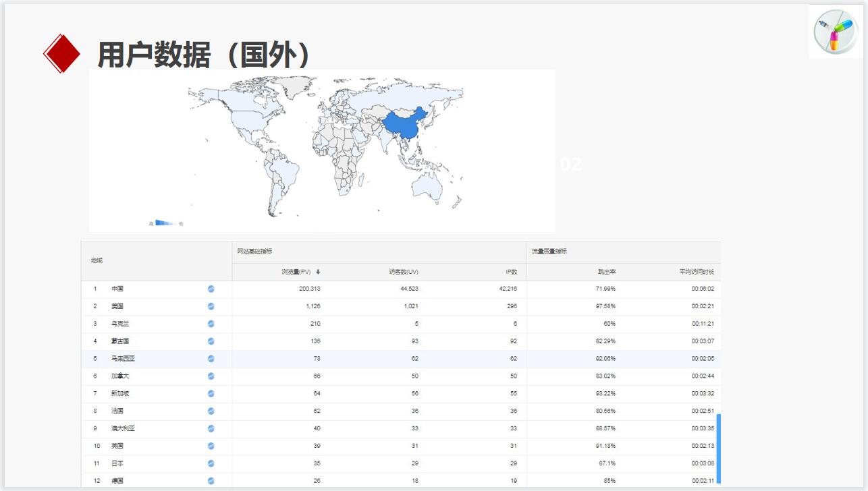
Task: Click the high-low color legend below the map
Action: [165, 223]
